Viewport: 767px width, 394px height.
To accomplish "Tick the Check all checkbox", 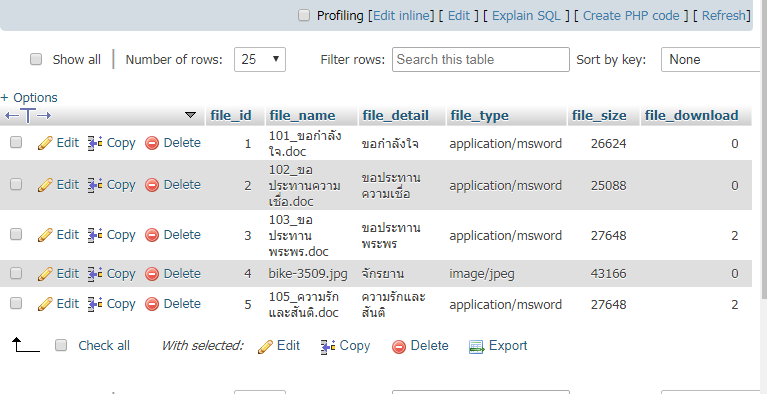I will (x=61, y=346).
